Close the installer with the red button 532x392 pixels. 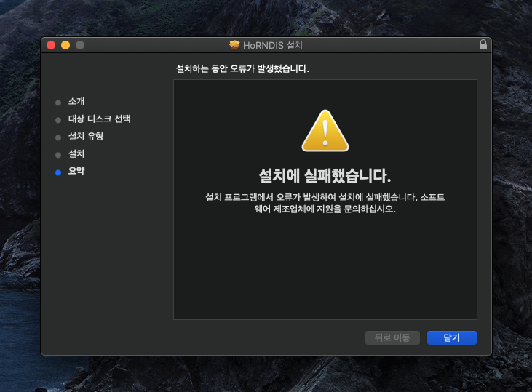[51, 45]
